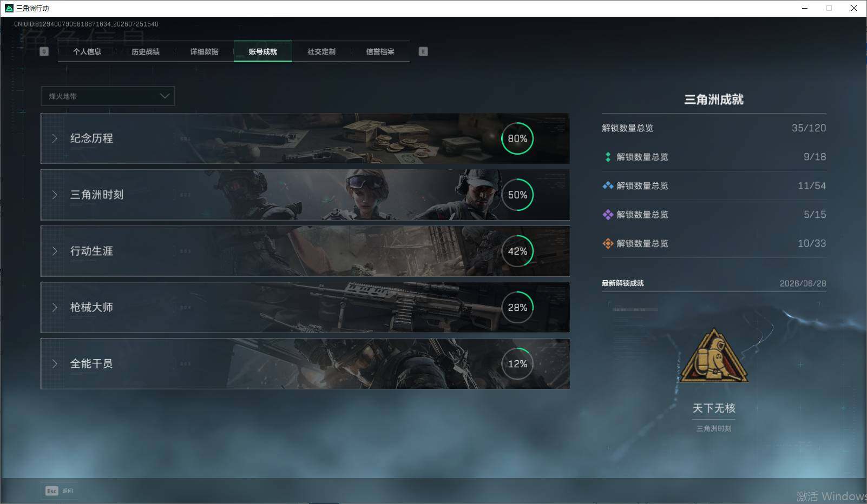Screen dimensions: 867x504
Task: Click the green tier achievement icon
Action: point(608,157)
